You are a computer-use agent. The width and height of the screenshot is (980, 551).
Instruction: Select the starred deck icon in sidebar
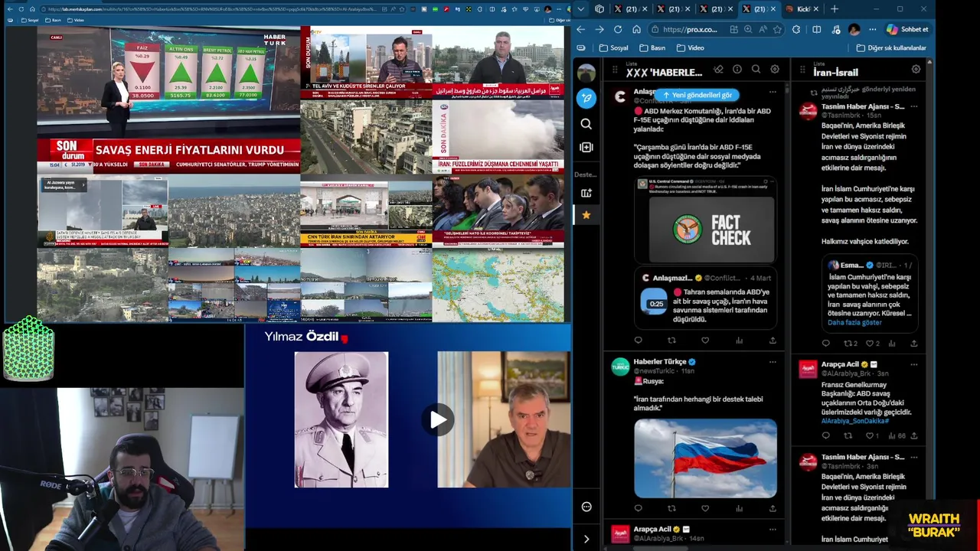click(x=586, y=215)
